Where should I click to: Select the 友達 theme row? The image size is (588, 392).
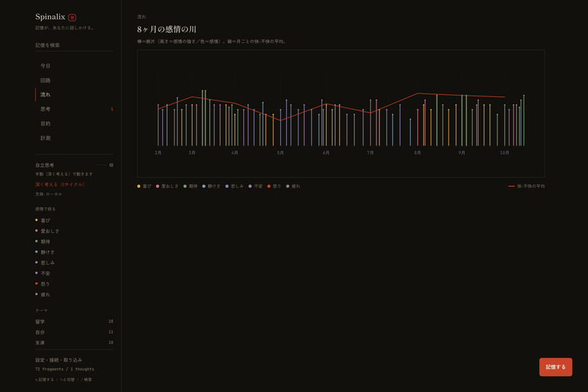point(74,342)
